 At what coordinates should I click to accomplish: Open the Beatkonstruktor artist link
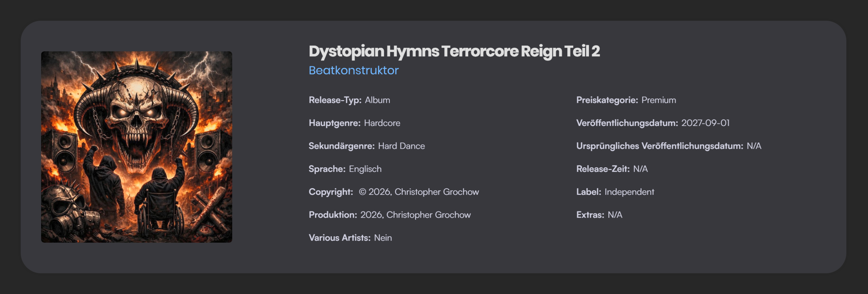[x=353, y=70]
